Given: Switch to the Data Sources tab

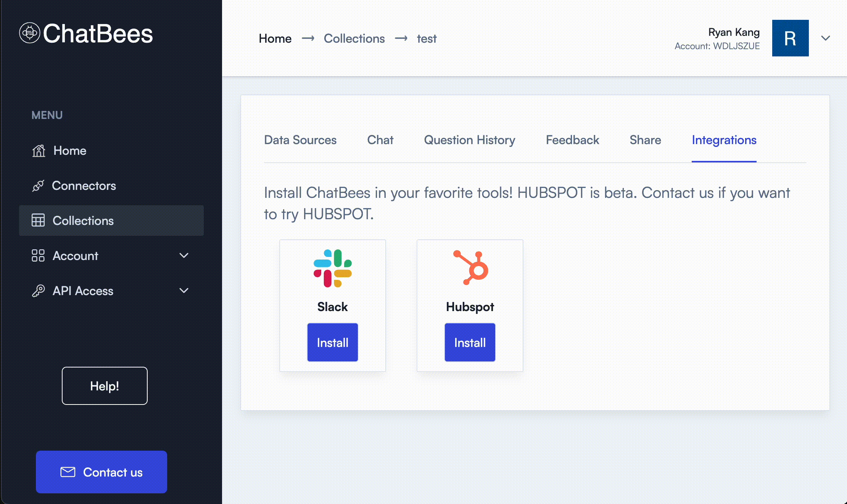Looking at the screenshot, I should pos(300,140).
